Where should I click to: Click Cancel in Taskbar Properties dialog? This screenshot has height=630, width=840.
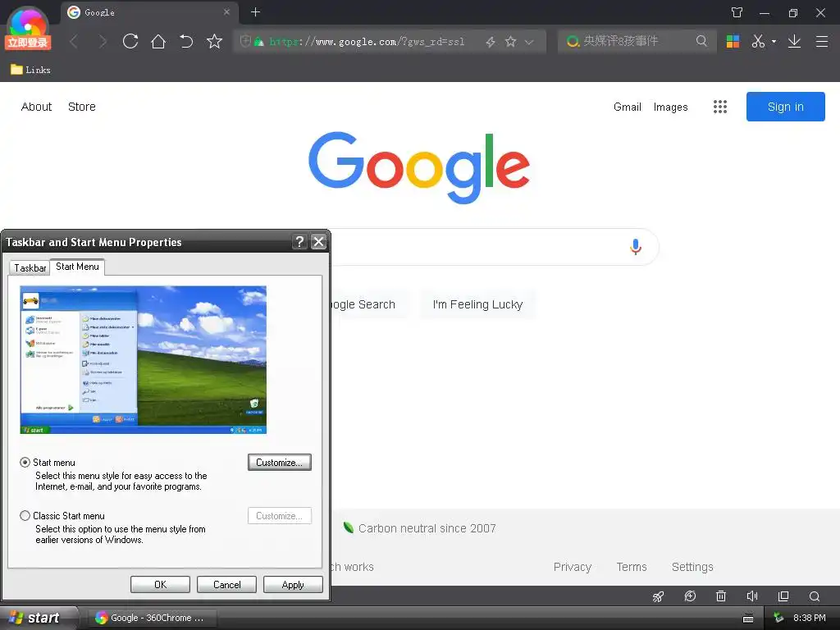click(226, 584)
